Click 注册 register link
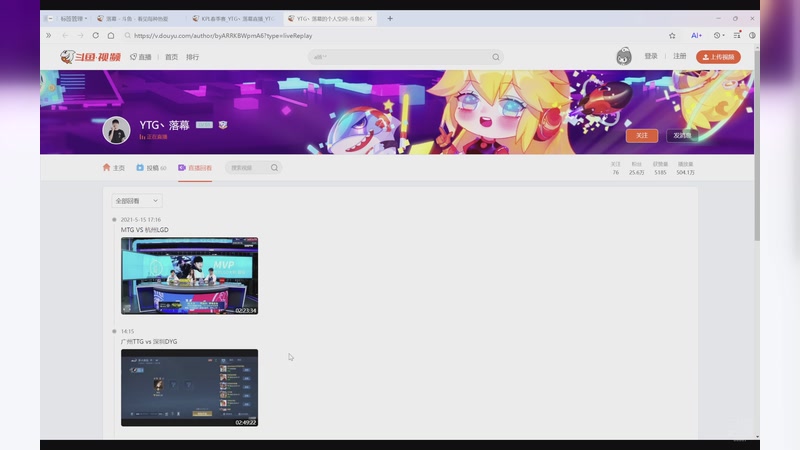The width and height of the screenshot is (800, 450). coord(680,56)
